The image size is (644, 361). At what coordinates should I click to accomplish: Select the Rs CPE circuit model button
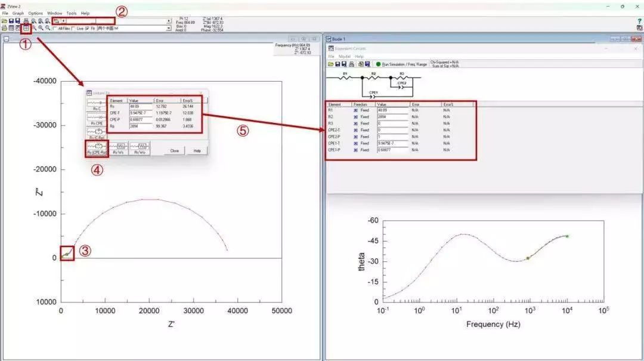pyautogui.click(x=97, y=119)
